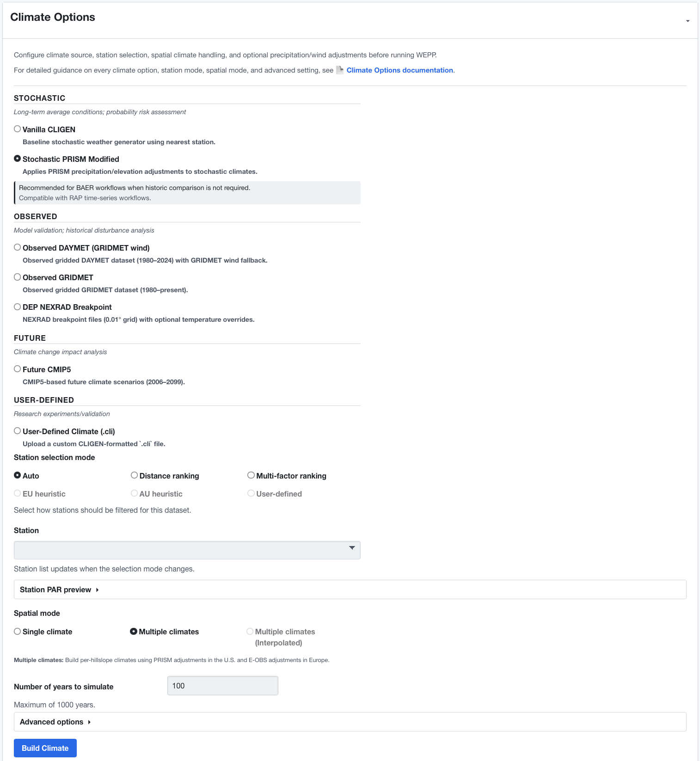Set station selection to Distance ranking
Image resolution: width=700 pixels, height=761 pixels.
[135, 475]
